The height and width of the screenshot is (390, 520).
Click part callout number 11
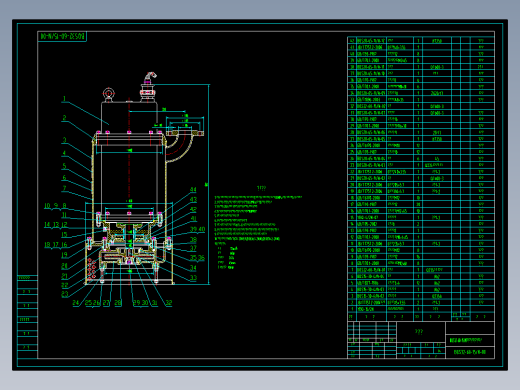(64, 215)
